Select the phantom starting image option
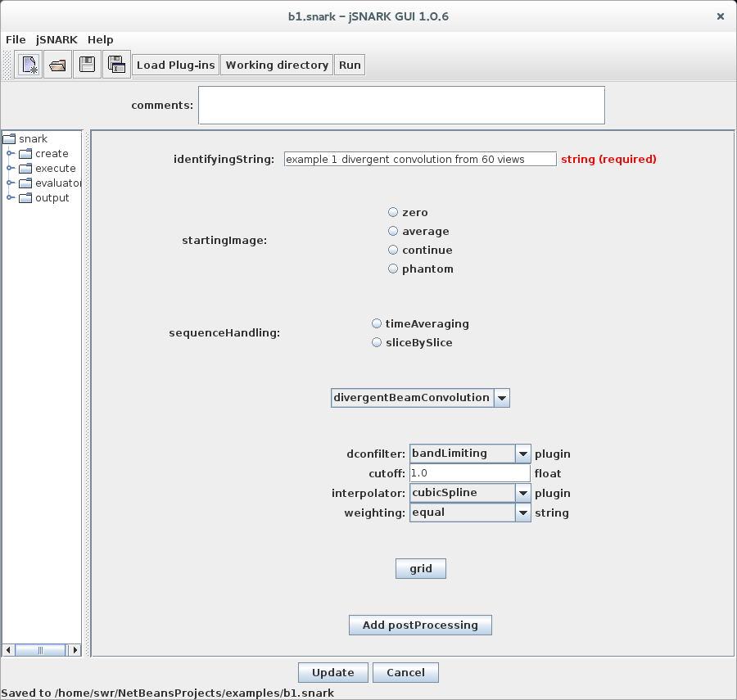This screenshot has height=700, width=737. (393, 269)
